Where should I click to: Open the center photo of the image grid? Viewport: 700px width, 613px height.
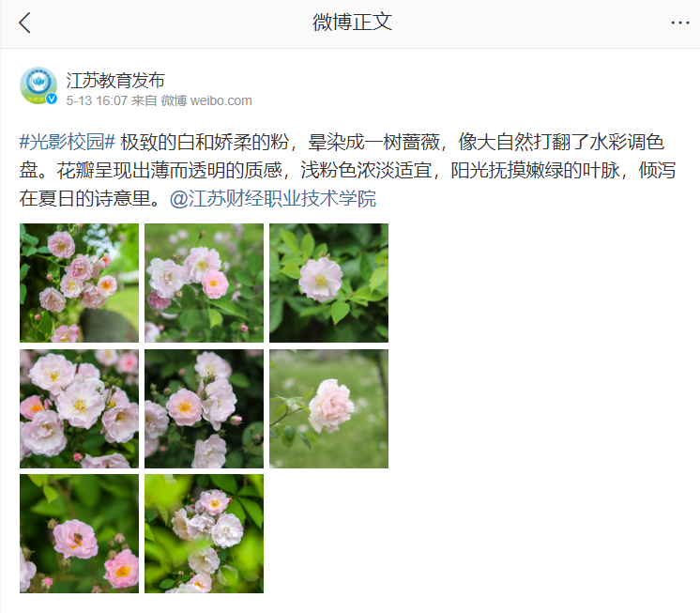pyautogui.click(x=204, y=408)
